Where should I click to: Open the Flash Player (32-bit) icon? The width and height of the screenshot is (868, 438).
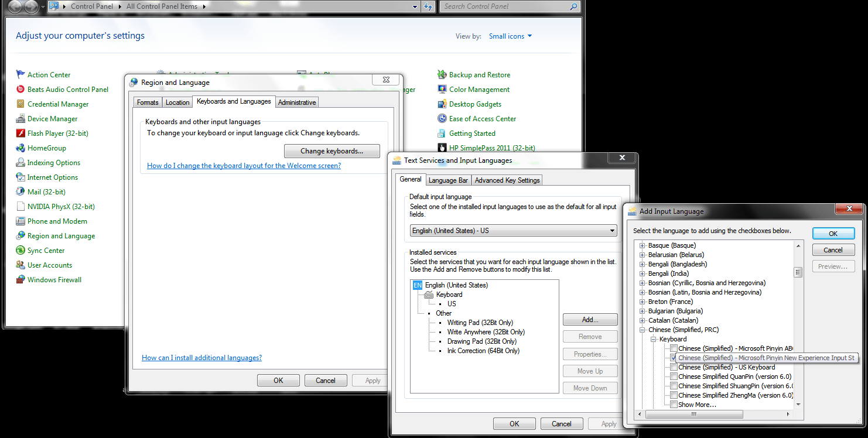point(21,134)
